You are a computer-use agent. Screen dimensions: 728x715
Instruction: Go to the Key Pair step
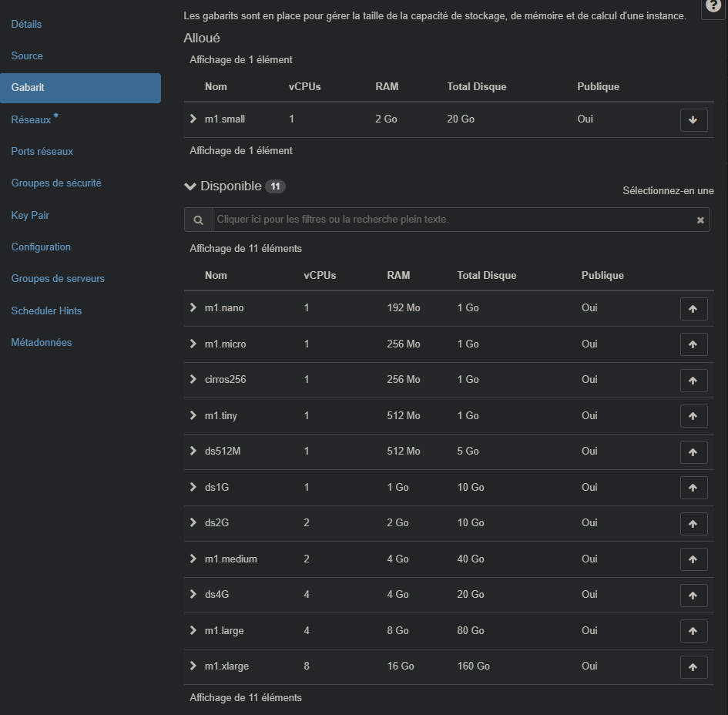coord(30,215)
